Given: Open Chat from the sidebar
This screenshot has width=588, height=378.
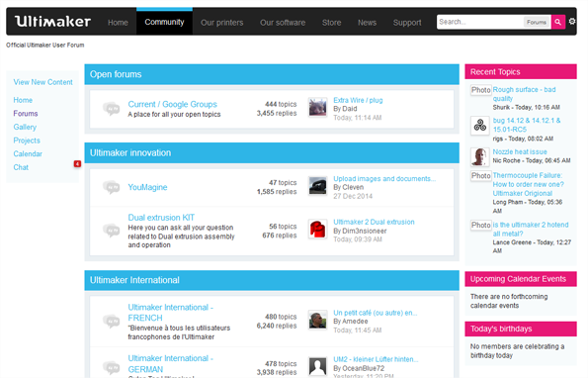Looking at the screenshot, I should pos(21,167).
